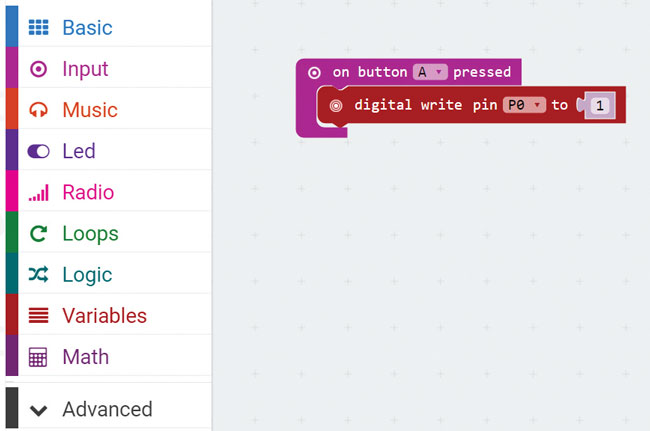Click the Logic shuffle arrows icon
The width and height of the screenshot is (650, 431).
tap(39, 274)
